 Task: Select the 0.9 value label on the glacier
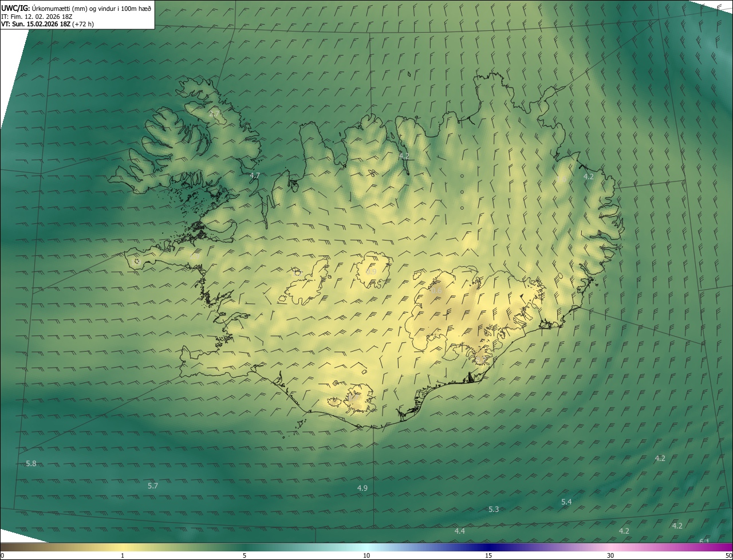tap(371, 271)
